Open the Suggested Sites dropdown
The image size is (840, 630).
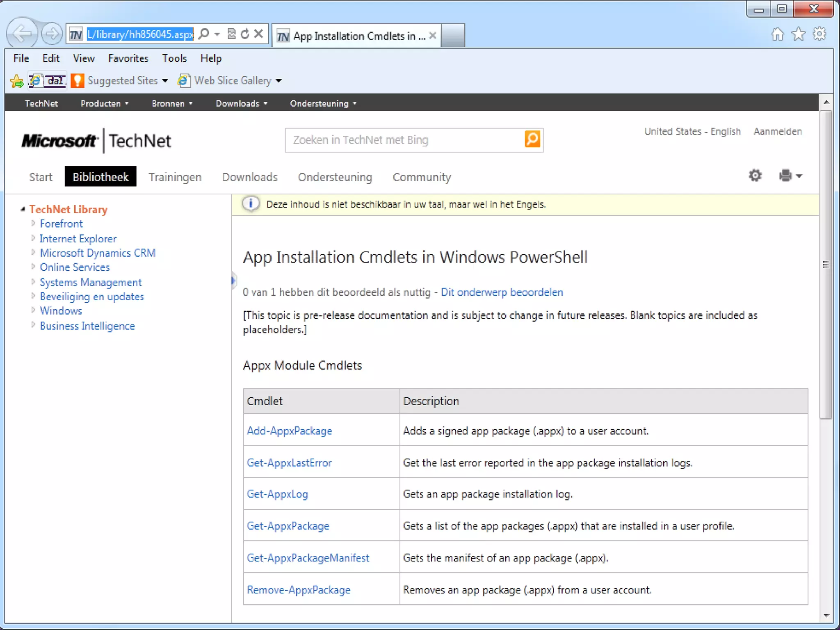165,81
